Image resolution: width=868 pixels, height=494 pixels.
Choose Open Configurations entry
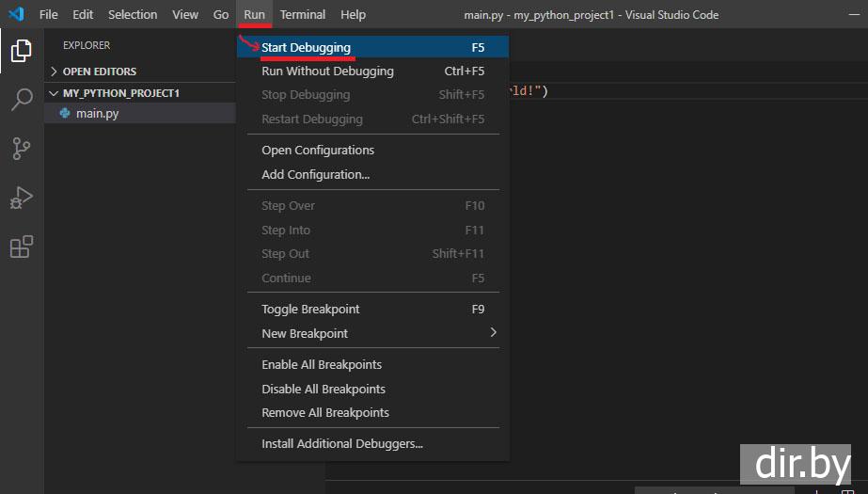pyautogui.click(x=317, y=150)
